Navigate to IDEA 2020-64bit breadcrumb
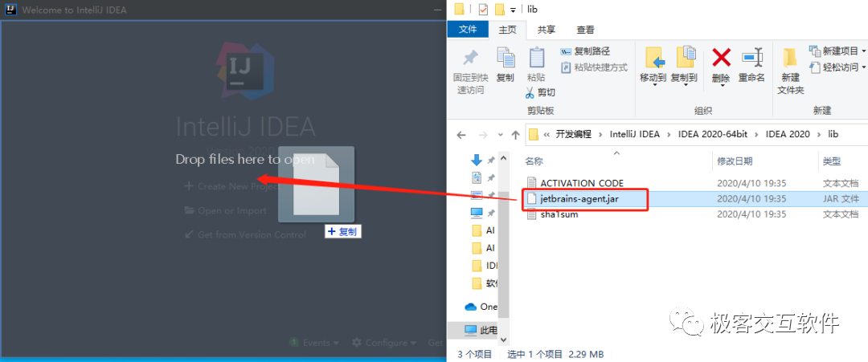 tap(713, 134)
